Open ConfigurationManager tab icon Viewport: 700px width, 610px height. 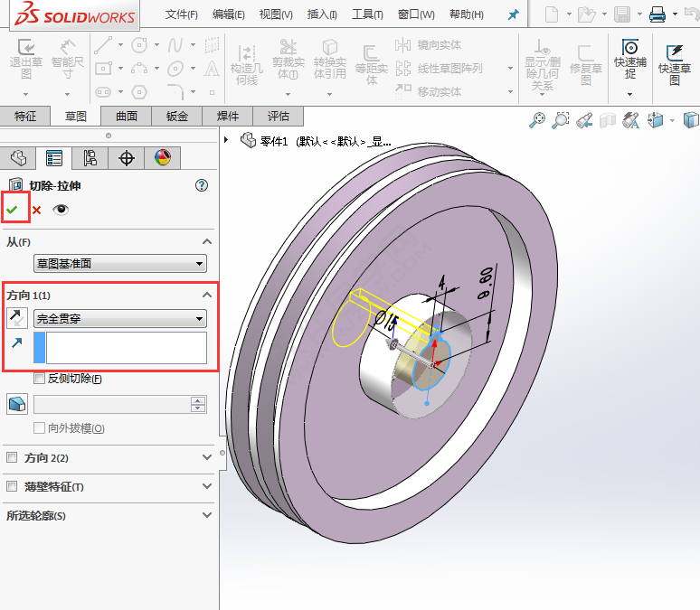point(90,158)
